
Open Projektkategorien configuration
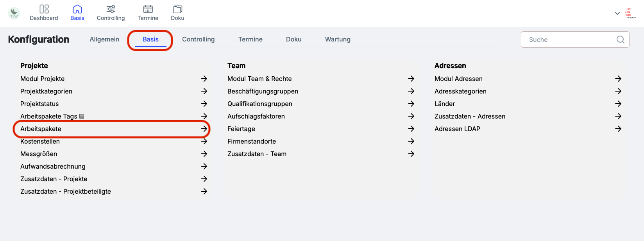(x=46, y=91)
